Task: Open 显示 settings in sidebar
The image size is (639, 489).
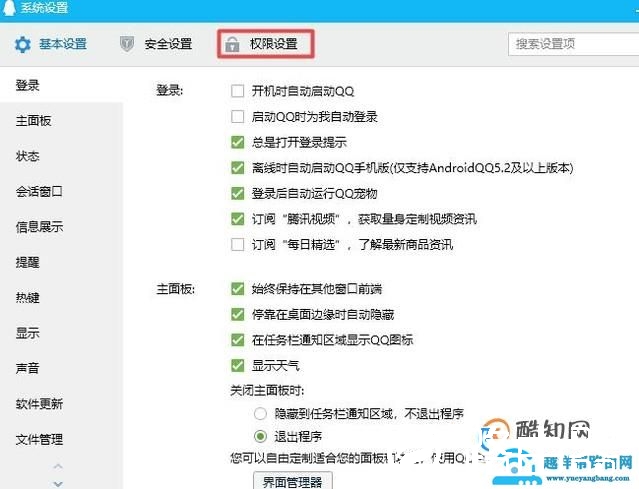Action: (28, 333)
